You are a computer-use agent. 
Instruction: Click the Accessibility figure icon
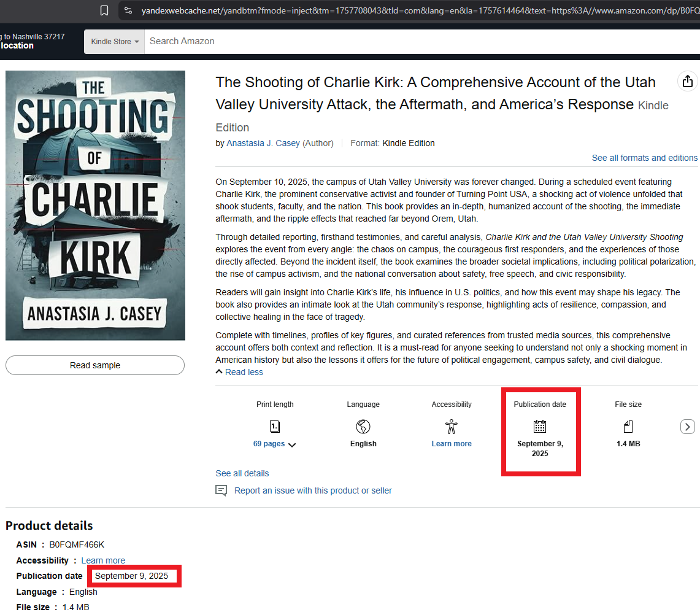coord(452,427)
